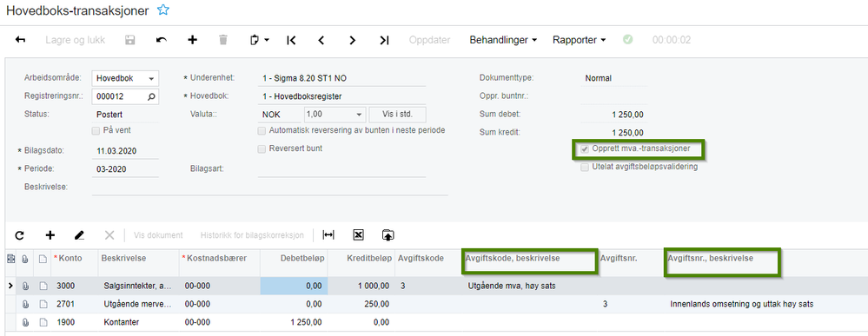Click the Vis i std. button
The image size is (868, 336).
397,115
